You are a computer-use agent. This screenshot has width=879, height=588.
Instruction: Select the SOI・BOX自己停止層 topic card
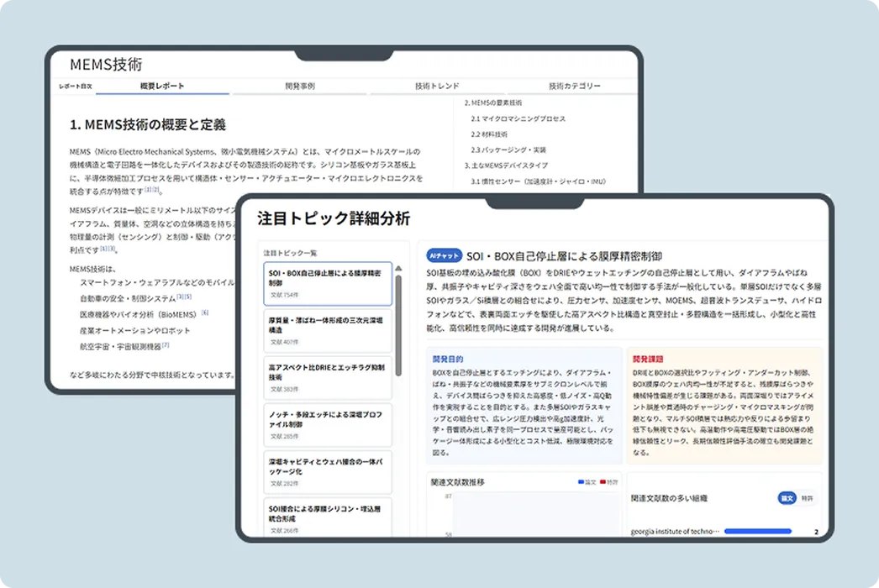pos(329,285)
